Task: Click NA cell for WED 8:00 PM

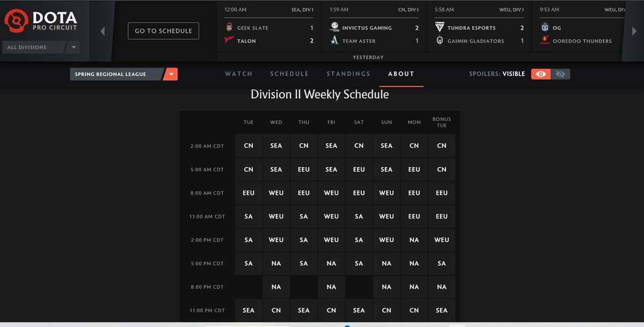Action: 276,287
